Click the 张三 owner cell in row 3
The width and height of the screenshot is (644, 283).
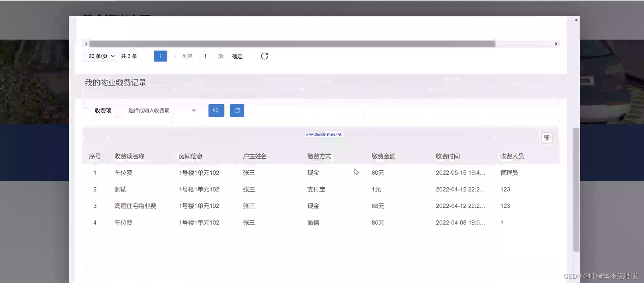pos(249,206)
